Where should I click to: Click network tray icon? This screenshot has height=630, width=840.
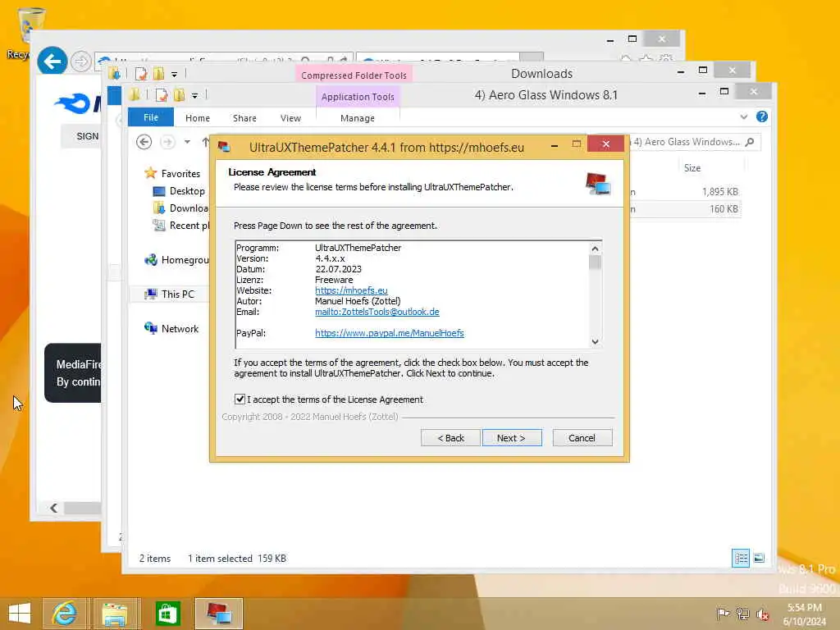click(742, 614)
